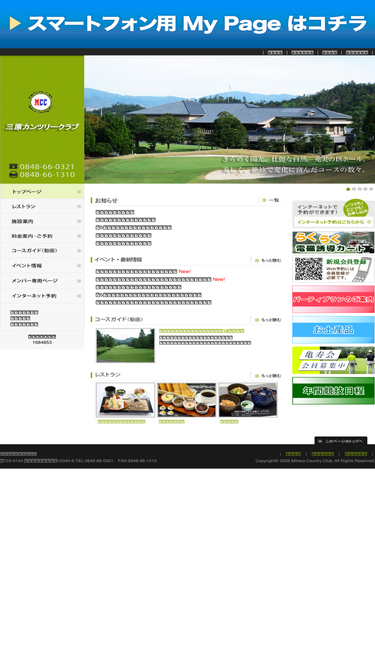Open the smartphone My Page banner

click(188, 24)
